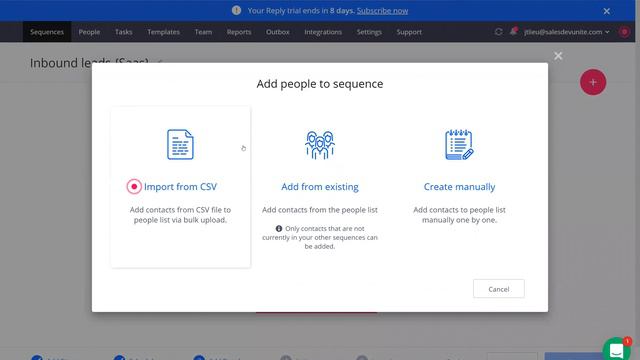Click 'Add contacts from the people list' text

tap(320, 210)
